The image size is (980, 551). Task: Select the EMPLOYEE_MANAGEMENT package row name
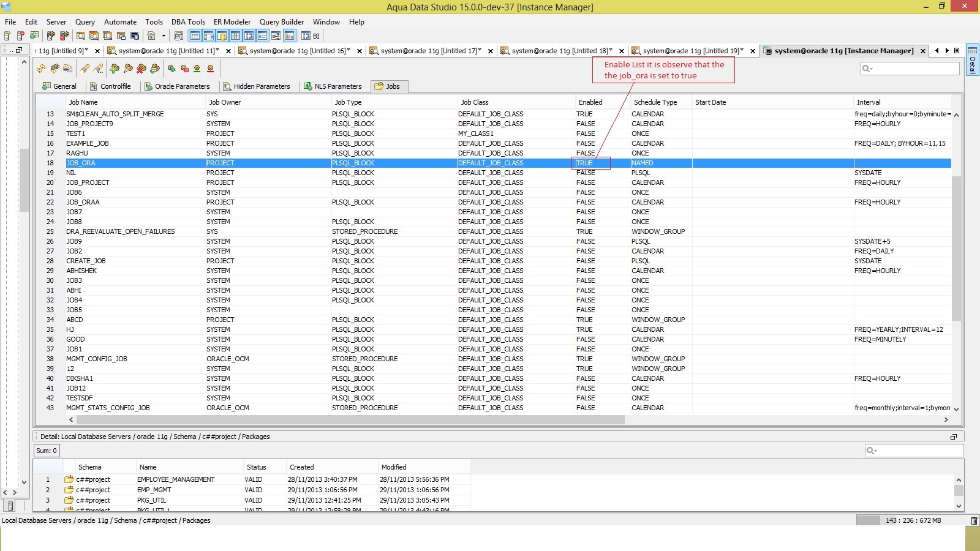[x=176, y=479]
